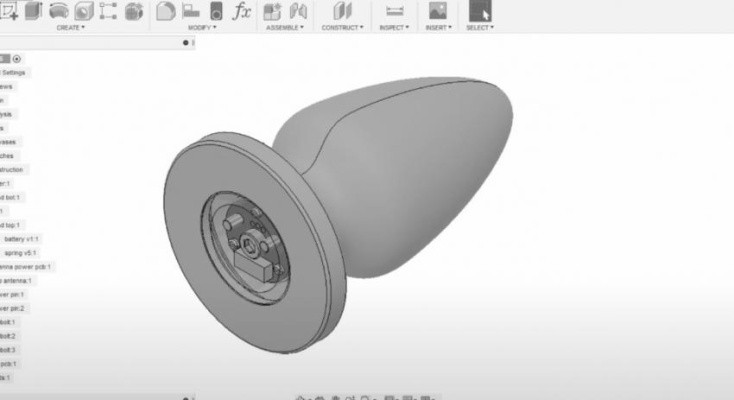Select 'spring v5:1' component in browser

tap(20, 253)
